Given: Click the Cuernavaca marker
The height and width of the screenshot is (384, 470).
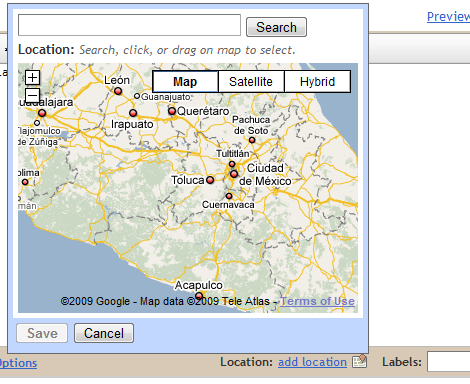Looking at the screenshot, I should [x=229, y=196].
